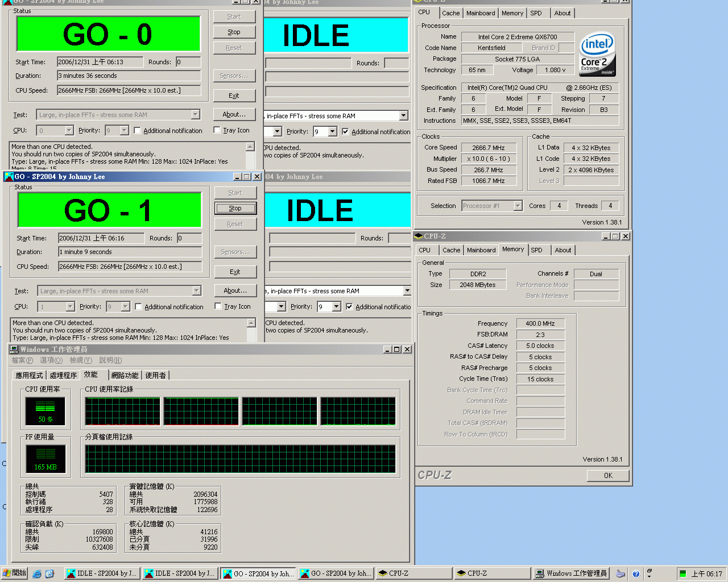Switch to the second IDLE - SP2004 taskbar item
The width and height of the screenshot is (728, 582).
(x=179, y=573)
